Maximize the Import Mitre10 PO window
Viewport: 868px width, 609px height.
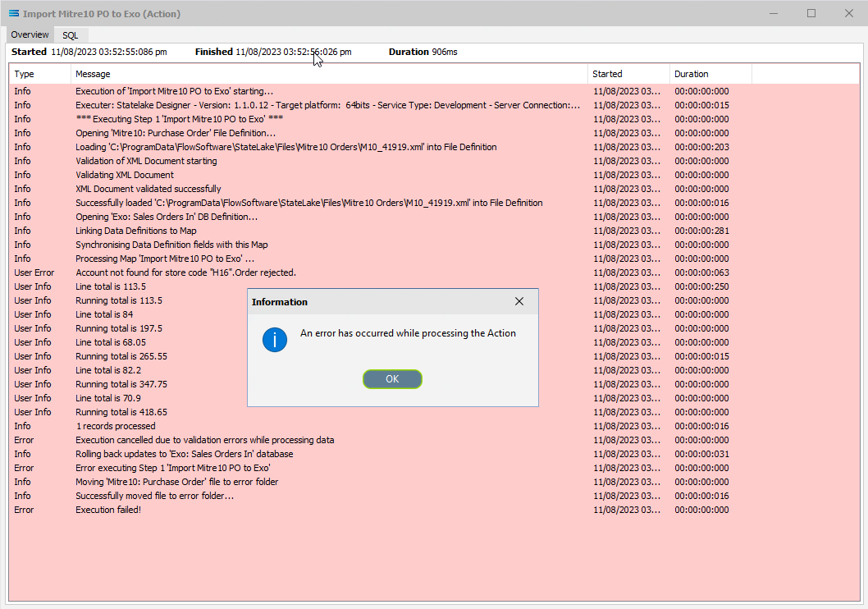811,13
